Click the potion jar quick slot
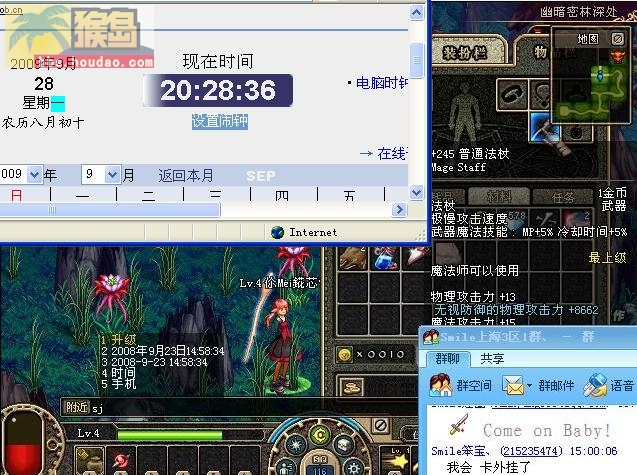The image size is (637, 475). [x=89, y=461]
